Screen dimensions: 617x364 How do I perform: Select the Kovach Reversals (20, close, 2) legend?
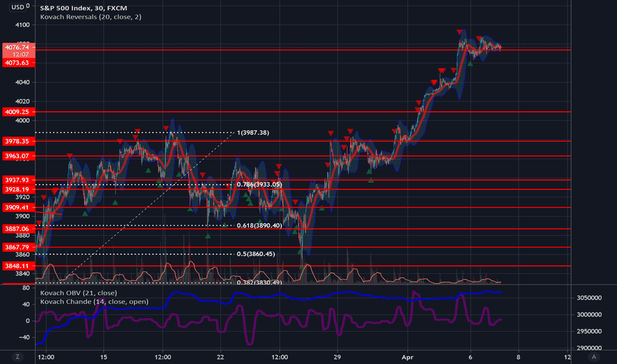pyautogui.click(x=91, y=17)
